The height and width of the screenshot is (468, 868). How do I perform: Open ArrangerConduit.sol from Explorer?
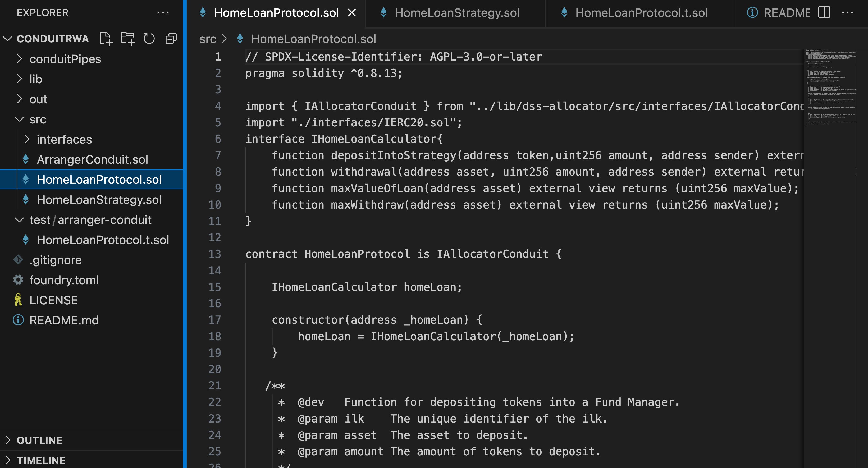tap(91, 159)
